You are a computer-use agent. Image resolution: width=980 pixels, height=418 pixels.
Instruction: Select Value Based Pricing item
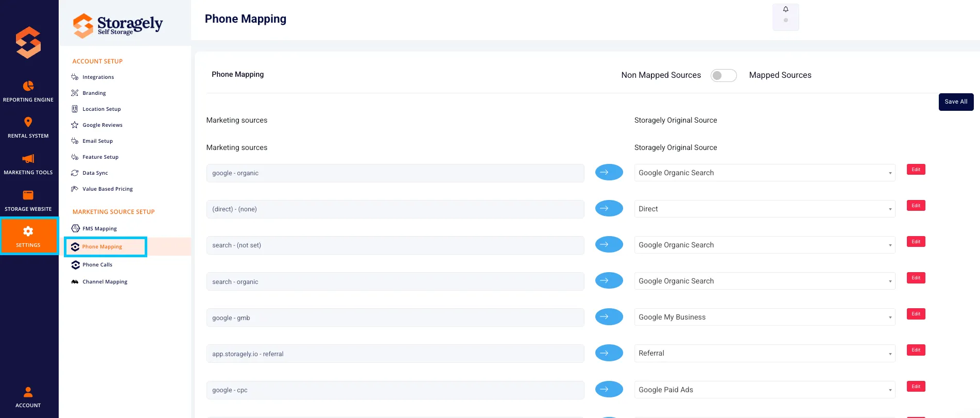pyautogui.click(x=108, y=189)
